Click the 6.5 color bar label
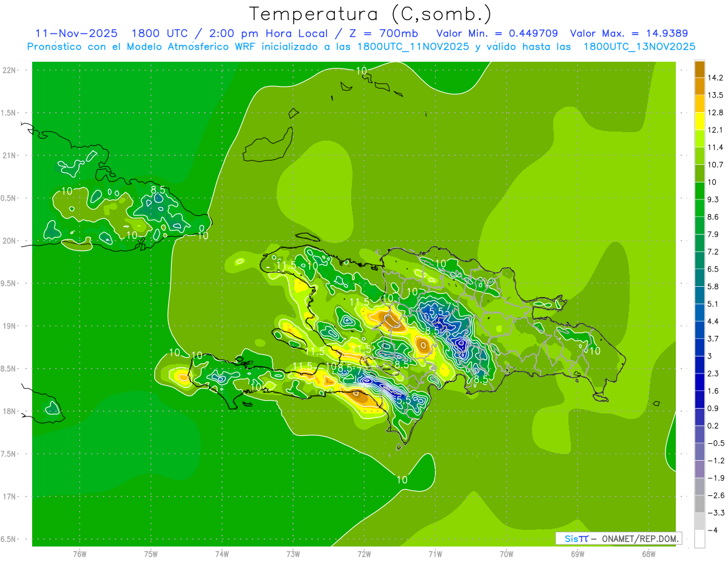Image resolution: width=728 pixels, height=562 pixels. click(x=713, y=269)
